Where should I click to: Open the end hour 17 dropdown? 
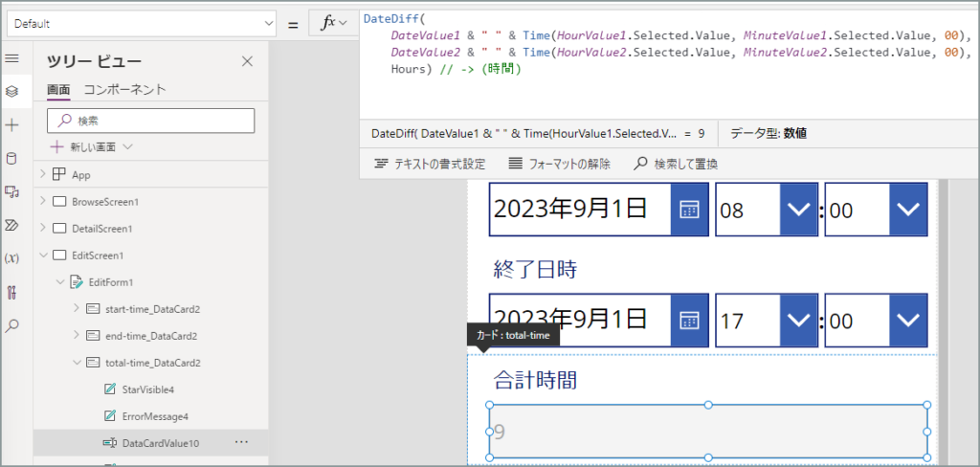[799, 321]
